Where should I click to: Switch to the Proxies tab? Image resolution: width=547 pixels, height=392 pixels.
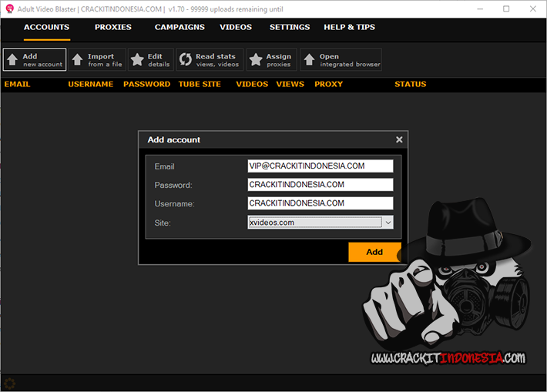(113, 27)
